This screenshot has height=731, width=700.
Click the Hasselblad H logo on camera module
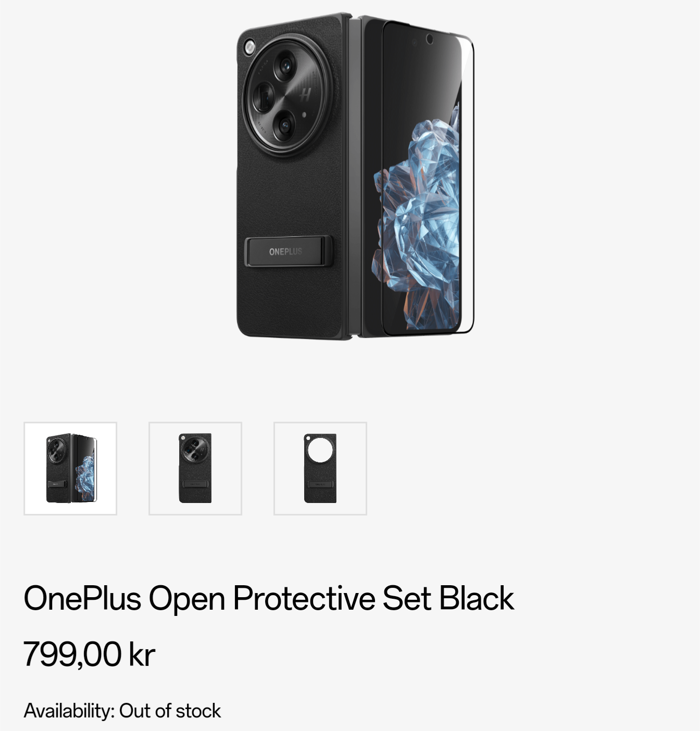(x=306, y=95)
